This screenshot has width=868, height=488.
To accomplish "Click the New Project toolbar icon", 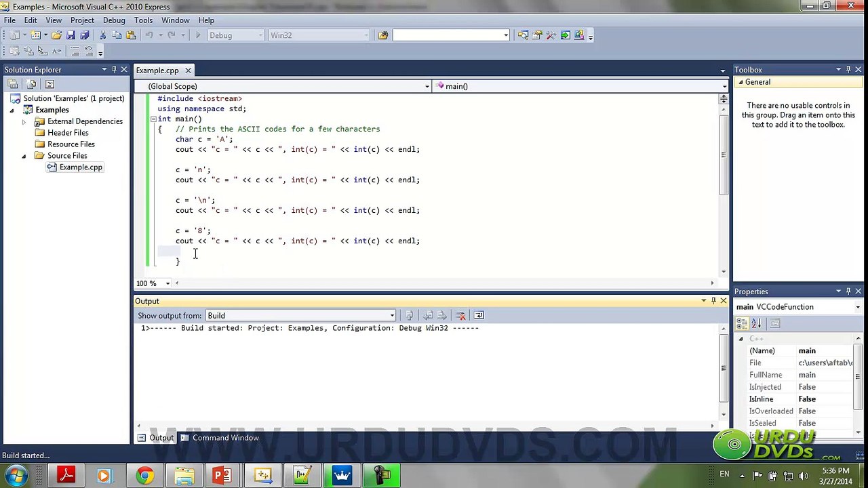I will point(15,35).
